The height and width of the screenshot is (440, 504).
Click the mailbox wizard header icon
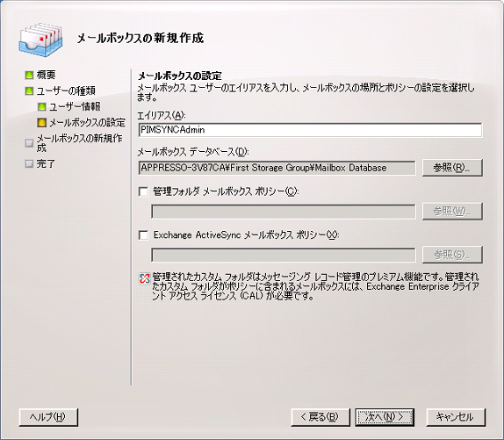[40, 40]
